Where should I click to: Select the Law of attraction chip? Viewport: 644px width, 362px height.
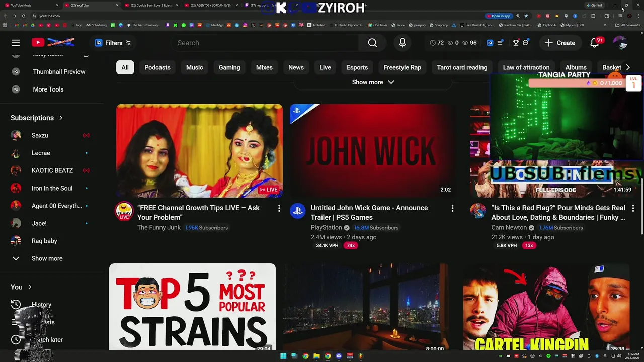[x=526, y=67]
